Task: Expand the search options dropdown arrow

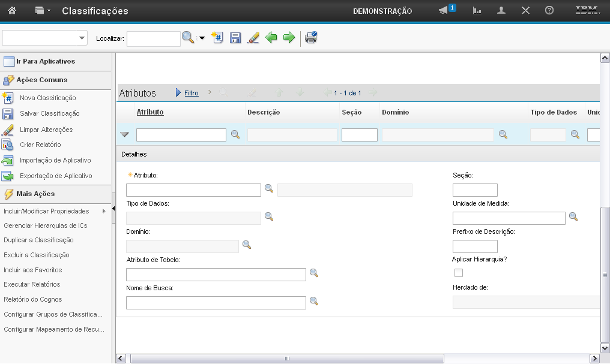Action: coord(202,38)
